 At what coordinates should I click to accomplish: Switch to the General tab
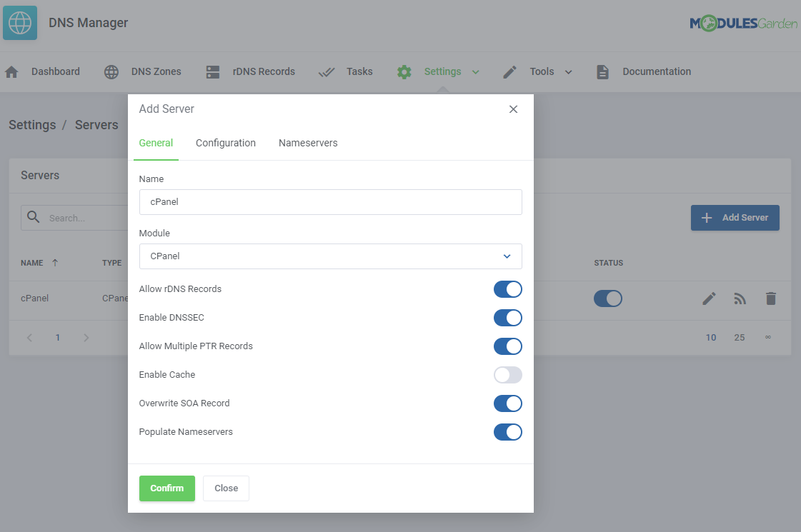pyautogui.click(x=156, y=143)
